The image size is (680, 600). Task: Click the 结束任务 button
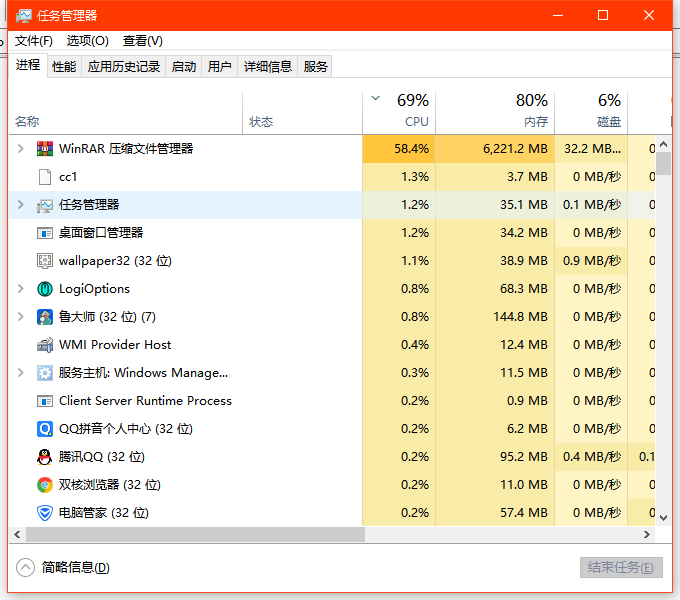621,567
